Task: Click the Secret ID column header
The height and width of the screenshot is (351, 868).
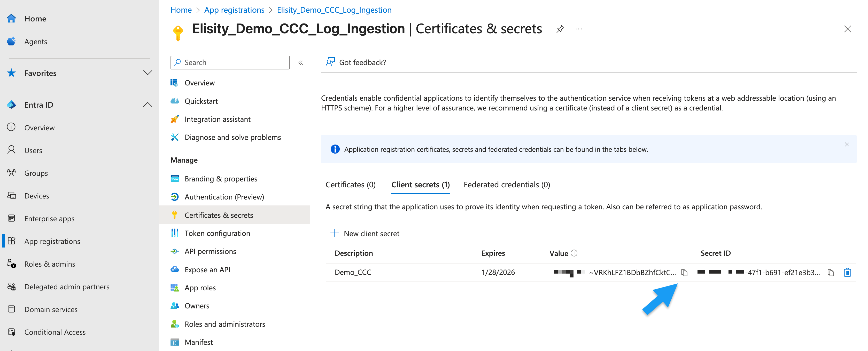Action: [715, 253]
